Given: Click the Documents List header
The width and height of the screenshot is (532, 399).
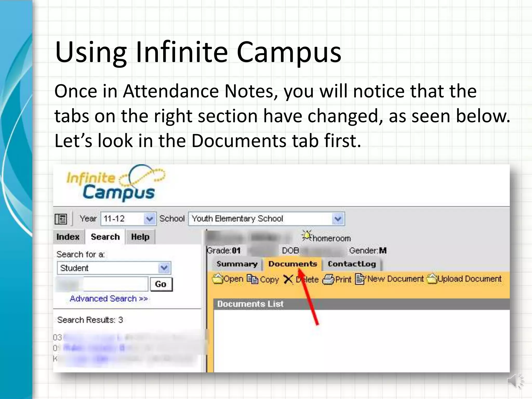Looking at the screenshot, I should point(361,304).
